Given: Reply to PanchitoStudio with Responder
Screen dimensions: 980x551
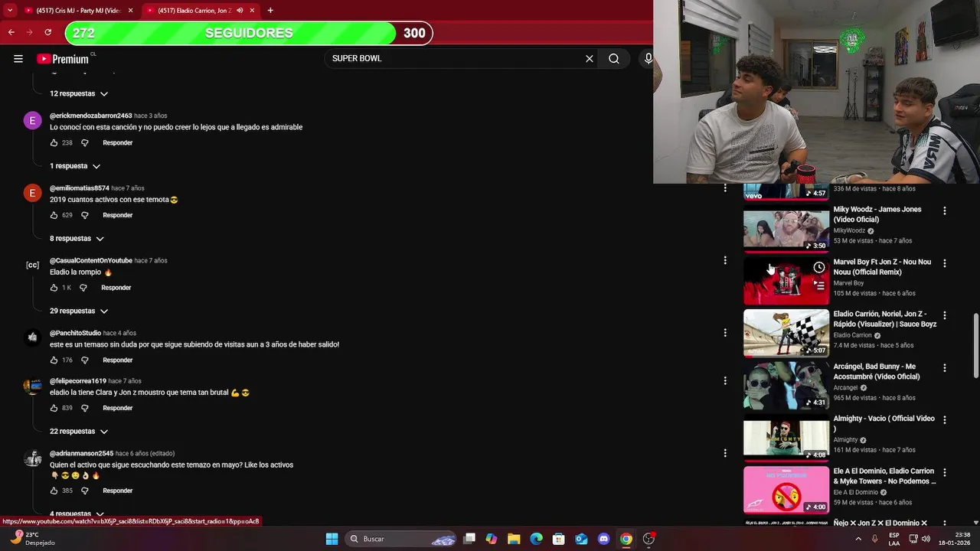Looking at the screenshot, I should [x=118, y=360].
